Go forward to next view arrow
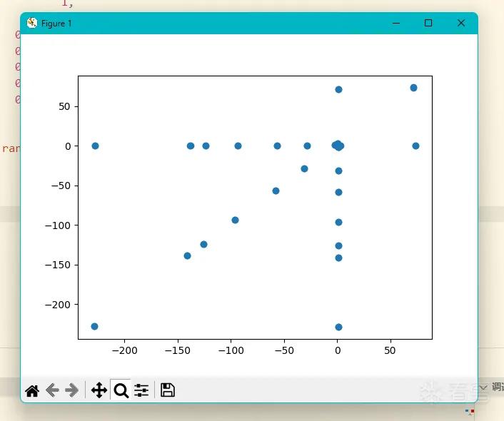 click(71, 390)
